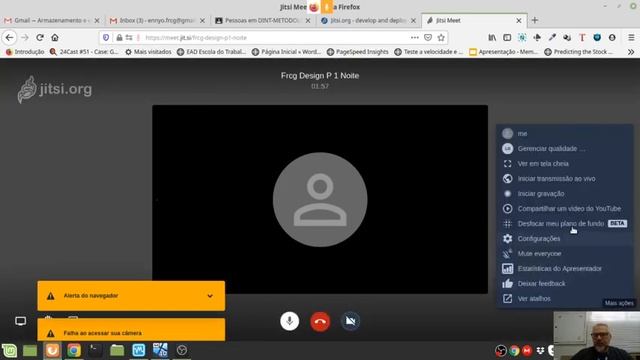
Task: Save page to Pocket
Action: (x=428, y=38)
